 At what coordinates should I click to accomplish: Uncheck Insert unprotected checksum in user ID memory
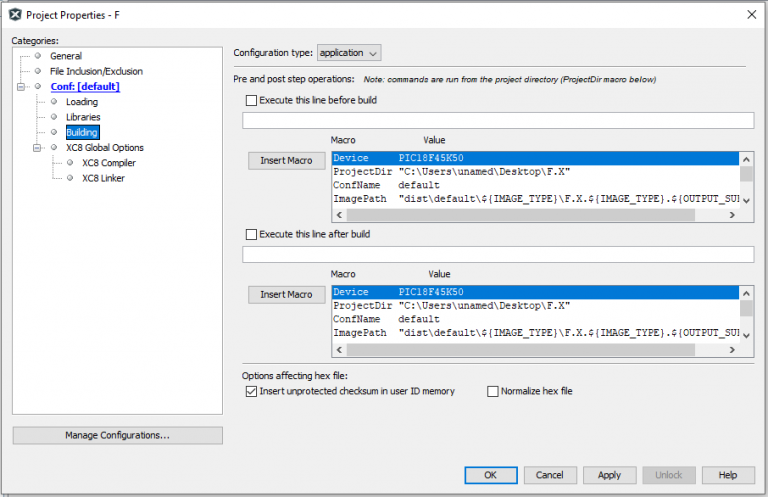[251, 391]
